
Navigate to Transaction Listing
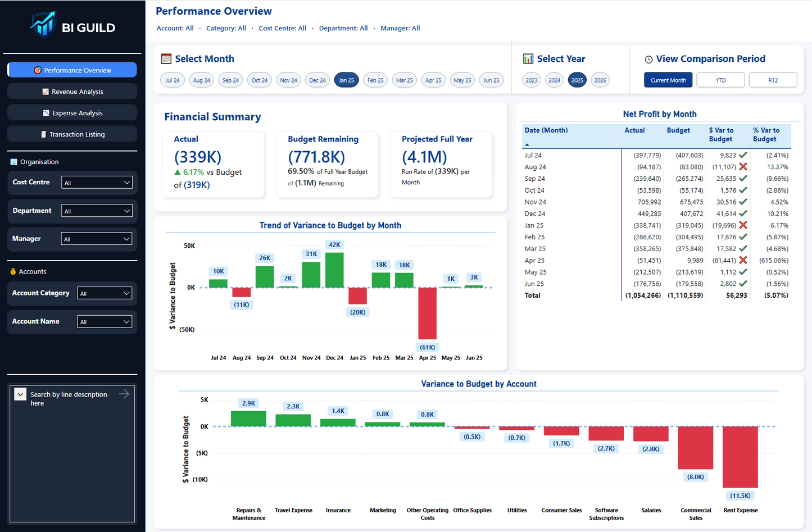coord(72,134)
